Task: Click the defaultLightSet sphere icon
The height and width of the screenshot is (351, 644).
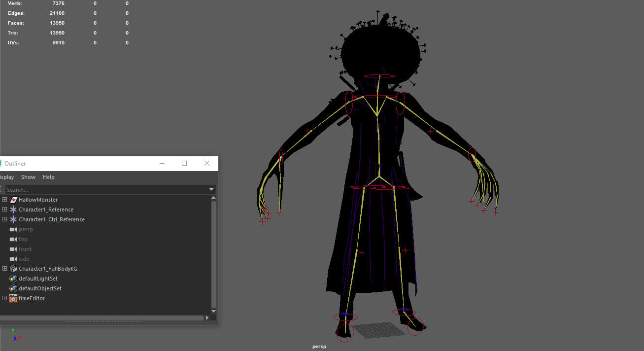Action: point(13,279)
